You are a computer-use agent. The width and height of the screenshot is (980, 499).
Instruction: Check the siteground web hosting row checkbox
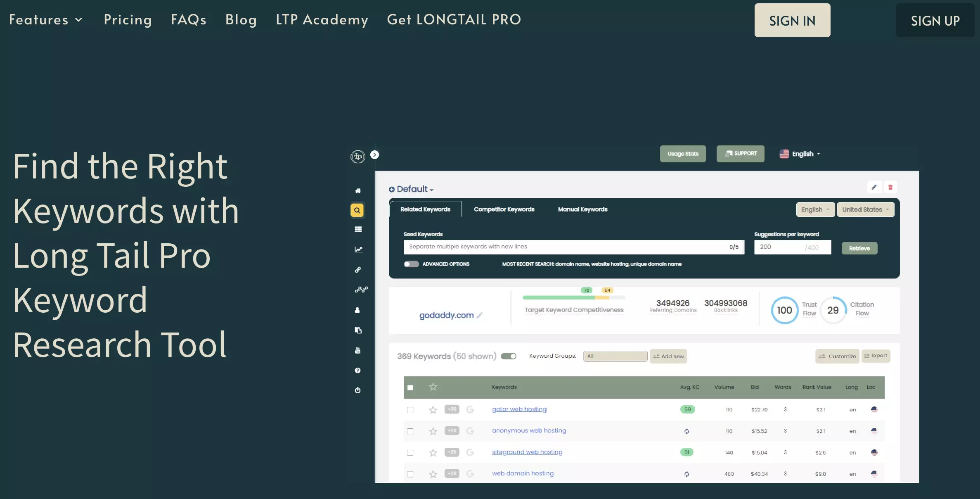pos(410,453)
